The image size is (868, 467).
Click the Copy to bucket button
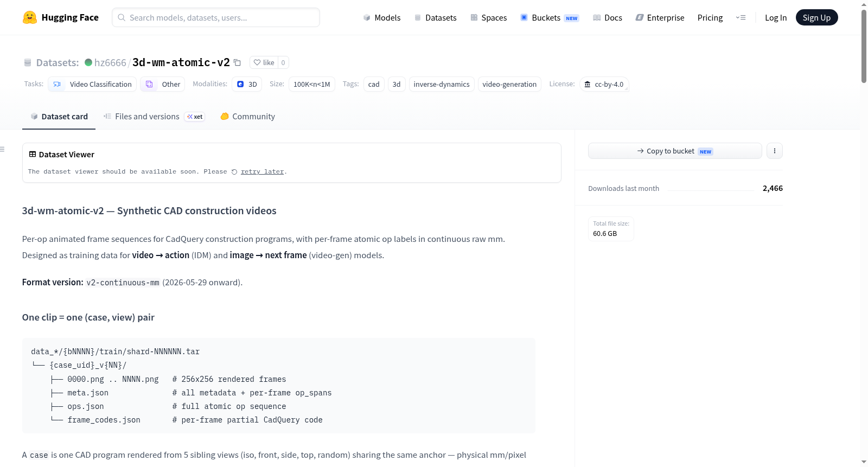pos(675,151)
